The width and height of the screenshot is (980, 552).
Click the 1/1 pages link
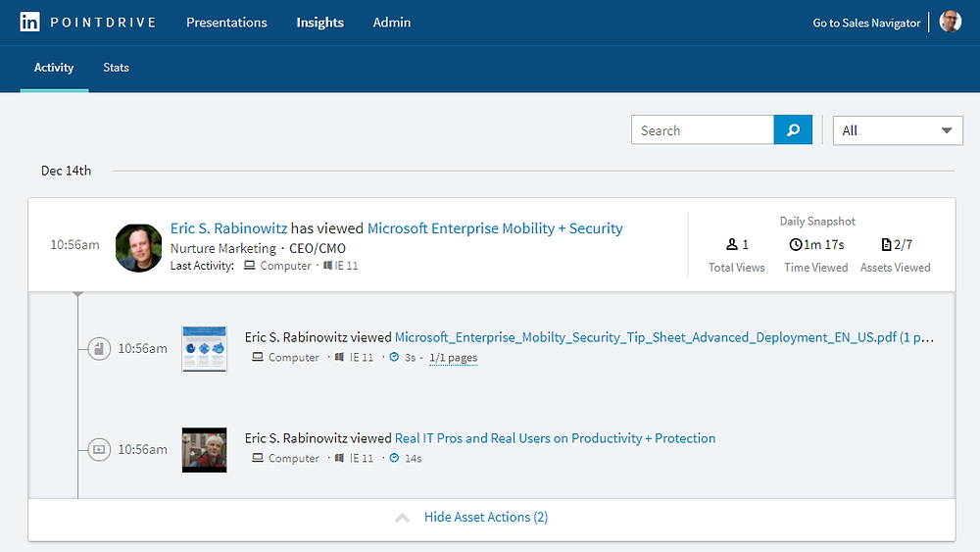click(x=453, y=358)
